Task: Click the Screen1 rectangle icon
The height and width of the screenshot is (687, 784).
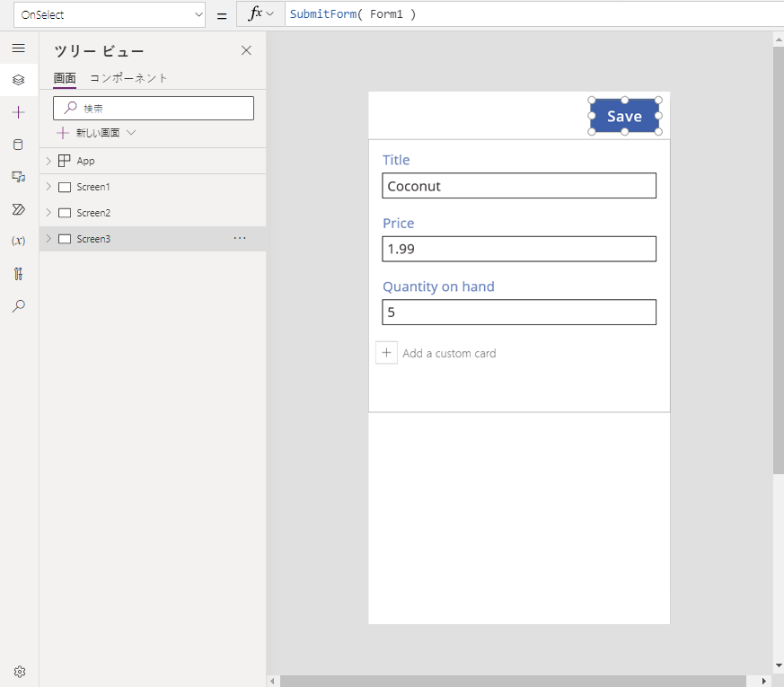Action: pyautogui.click(x=65, y=187)
